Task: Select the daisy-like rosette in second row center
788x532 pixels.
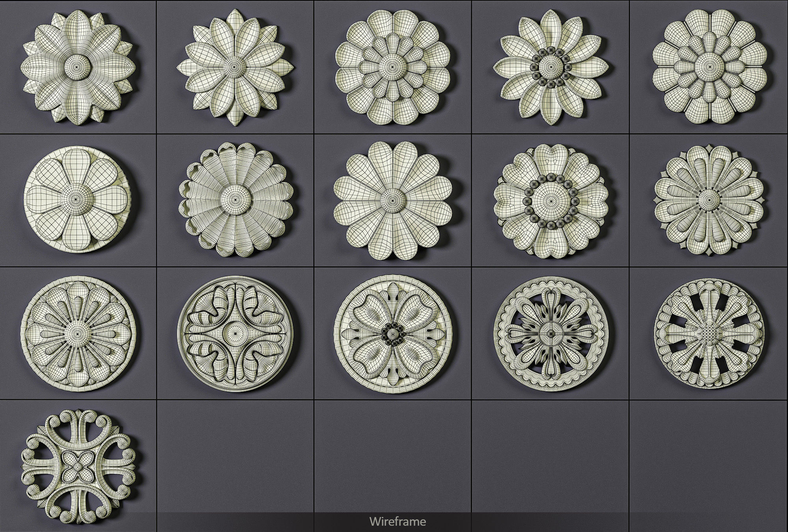Action: coord(393,200)
